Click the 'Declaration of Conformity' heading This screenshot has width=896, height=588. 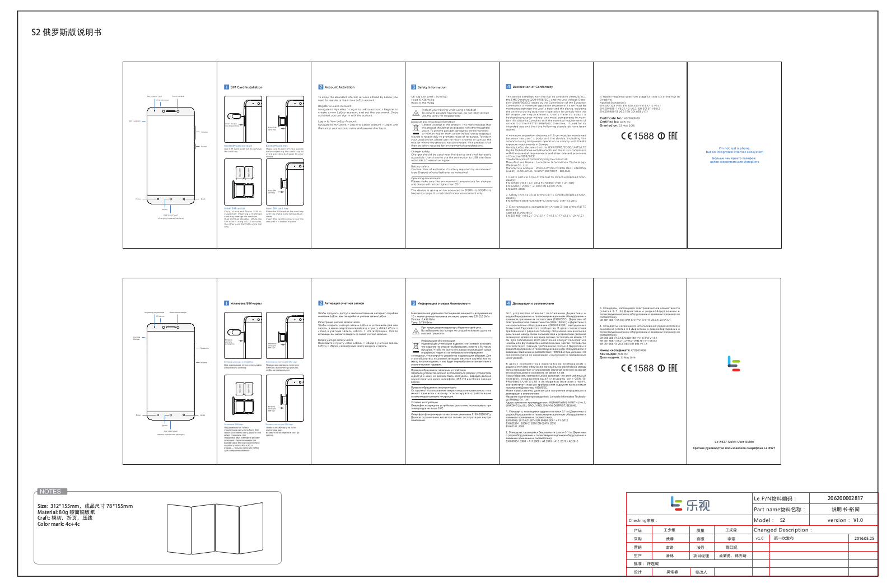coord(533,87)
